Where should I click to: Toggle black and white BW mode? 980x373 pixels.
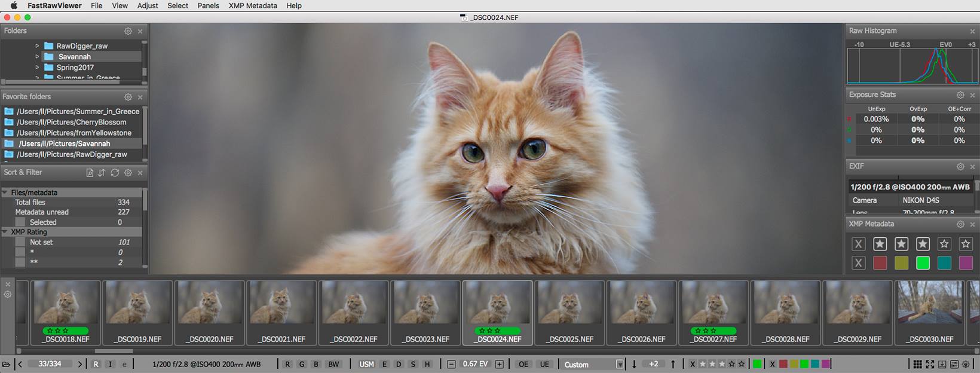point(333,364)
